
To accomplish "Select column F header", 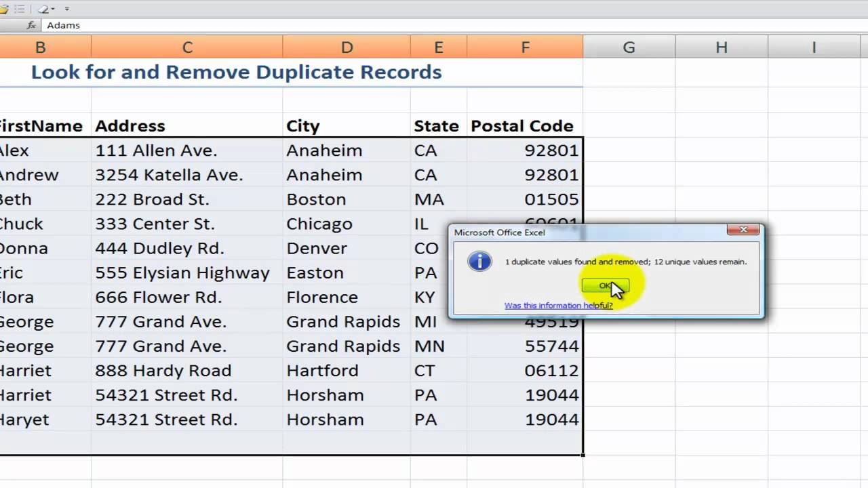I will [525, 47].
